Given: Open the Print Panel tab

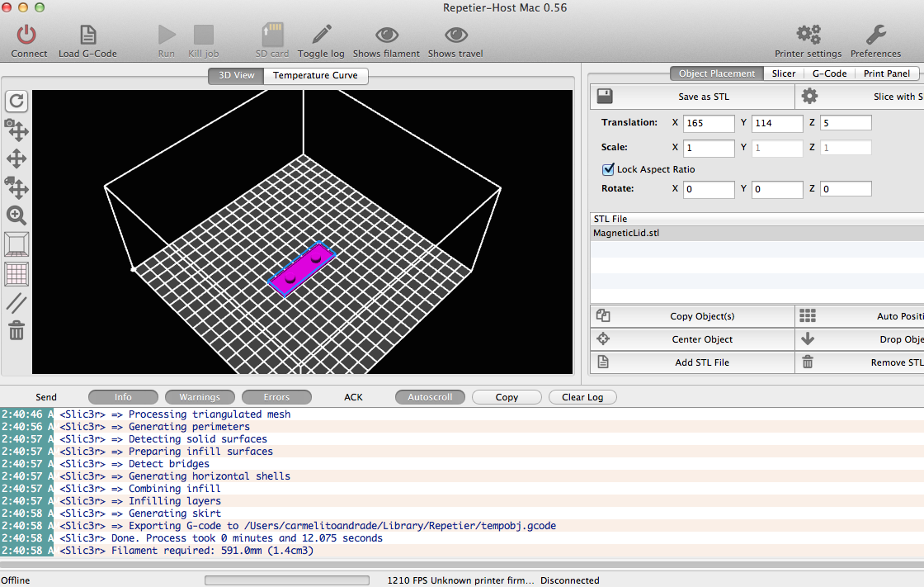Looking at the screenshot, I should [x=886, y=73].
